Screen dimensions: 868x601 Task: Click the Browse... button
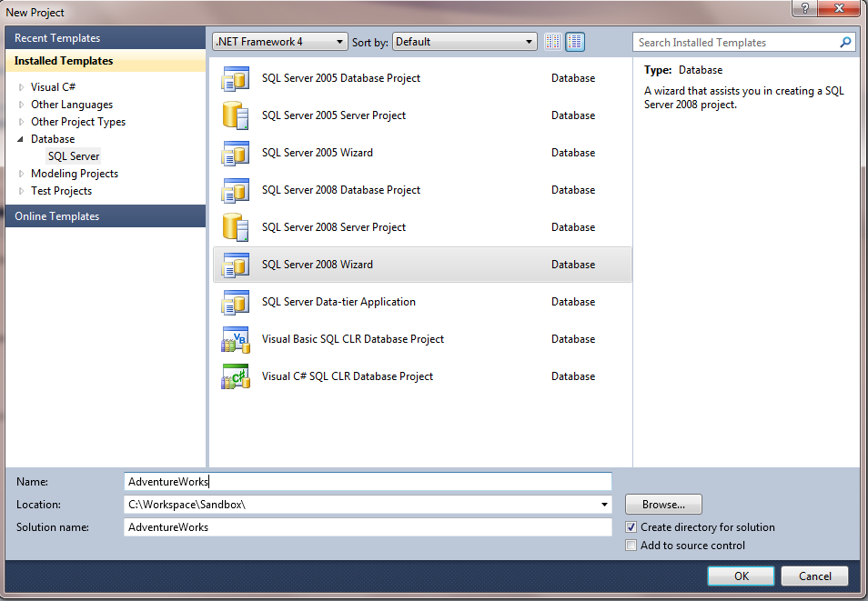pos(663,504)
